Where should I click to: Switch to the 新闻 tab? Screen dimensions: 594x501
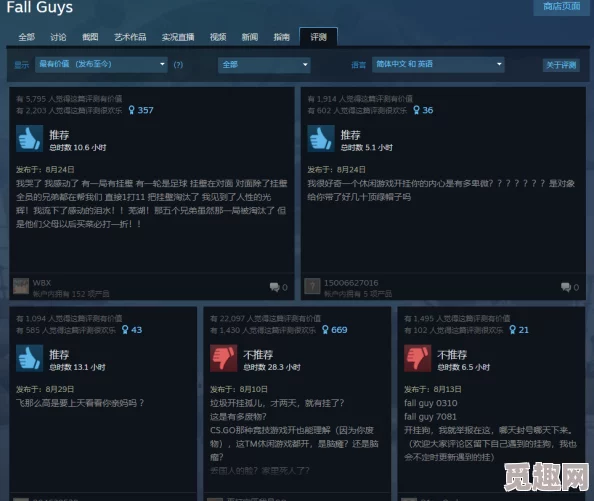click(x=250, y=37)
